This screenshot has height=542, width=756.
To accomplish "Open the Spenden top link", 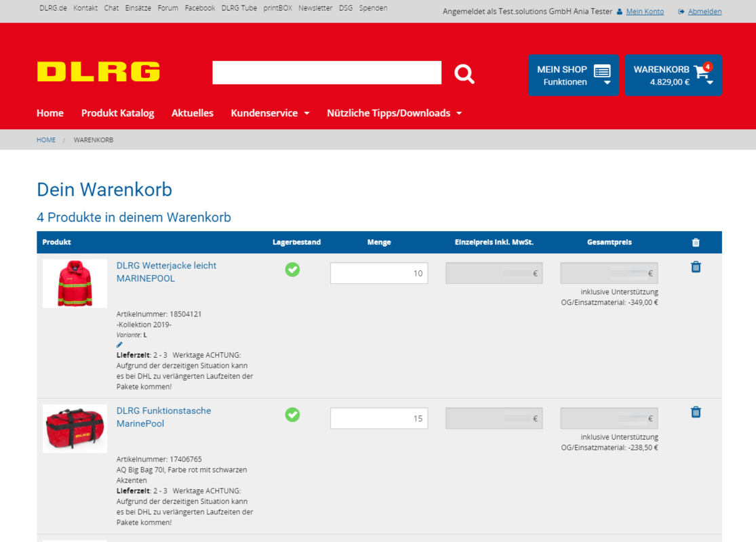I will tap(373, 8).
